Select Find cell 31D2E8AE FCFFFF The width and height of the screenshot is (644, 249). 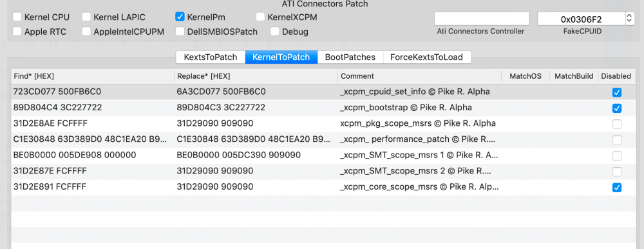click(92, 124)
